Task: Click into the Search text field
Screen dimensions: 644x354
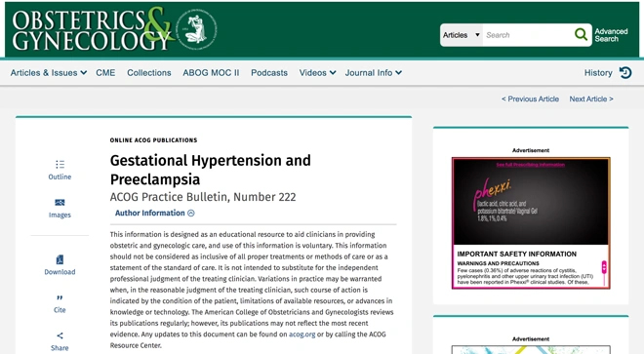Action: pos(528,35)
